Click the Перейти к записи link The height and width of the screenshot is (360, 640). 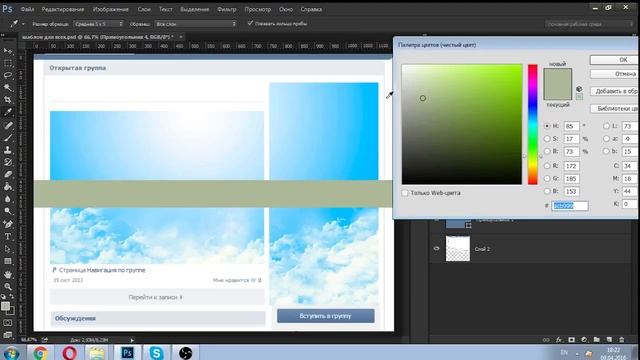point(156,297)
